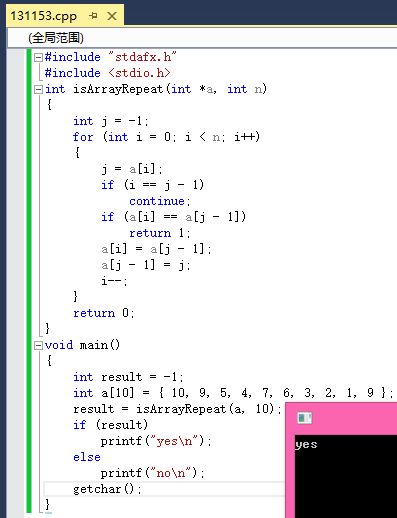This screenshot has height=518, width=397.
Task: Click the "if (a[i] == a[j - 1])" condition
Action: click(x=174, y=217)
